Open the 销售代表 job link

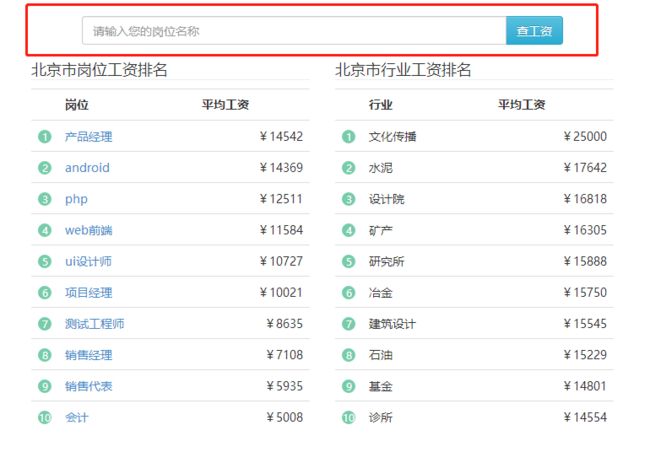pos(88,386)
